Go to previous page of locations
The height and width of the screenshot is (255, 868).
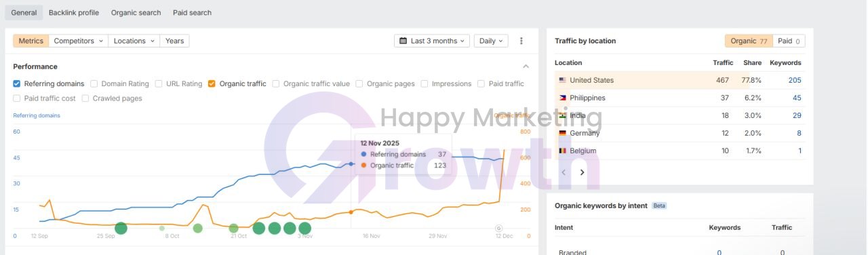(564, 172)
